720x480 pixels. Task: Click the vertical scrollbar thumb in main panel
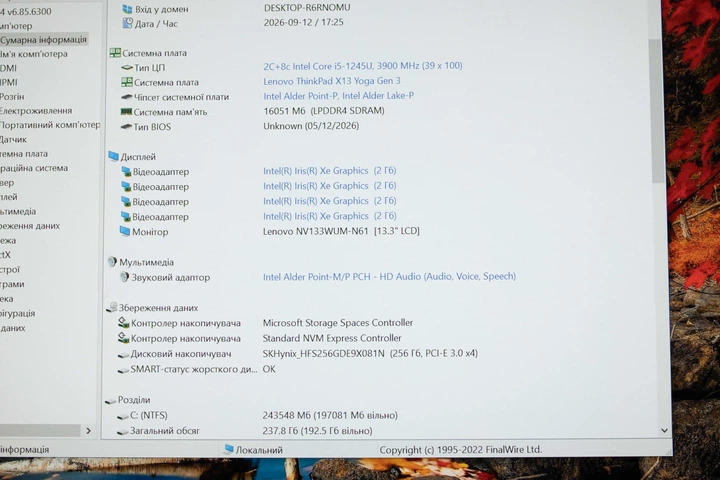click(658, 110)
